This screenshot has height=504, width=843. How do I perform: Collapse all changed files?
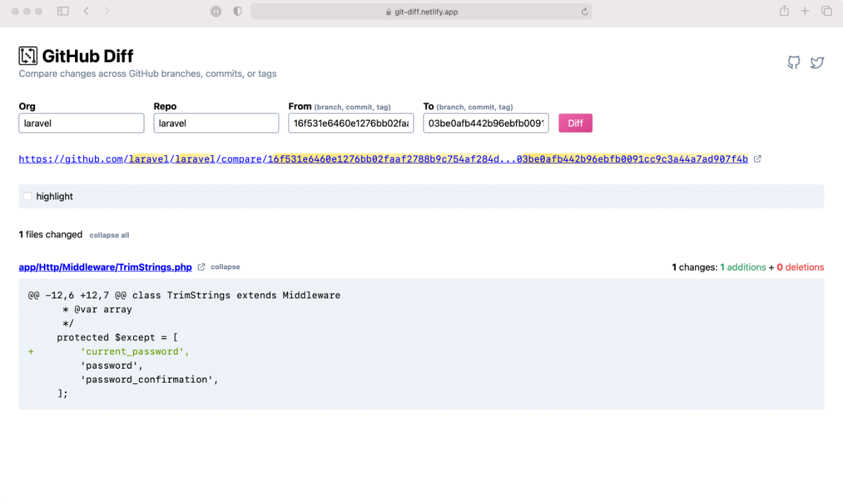[x=109, y=235]
